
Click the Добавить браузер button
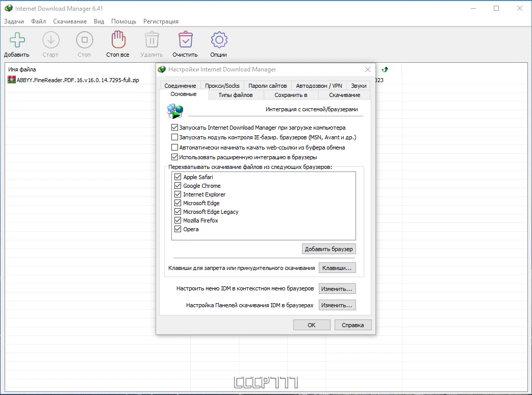pyautogui.click(x=329, y=249)
